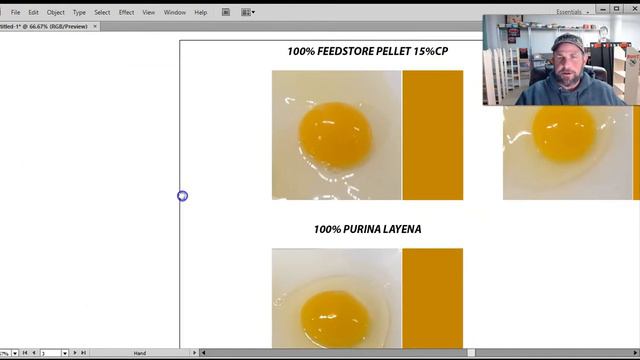Open the Object menu
Screen dimensions: 640x360
click(x=56, y=12)
